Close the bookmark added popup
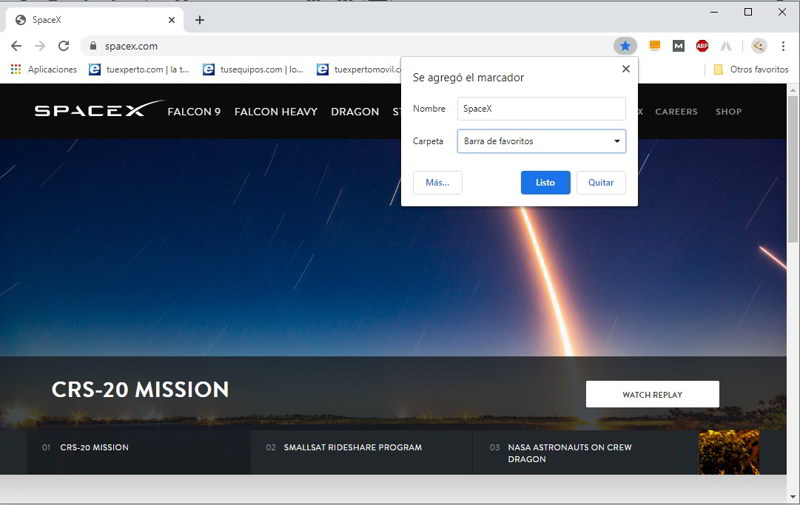The image size is (800, 505). click(x=626, y=69)
